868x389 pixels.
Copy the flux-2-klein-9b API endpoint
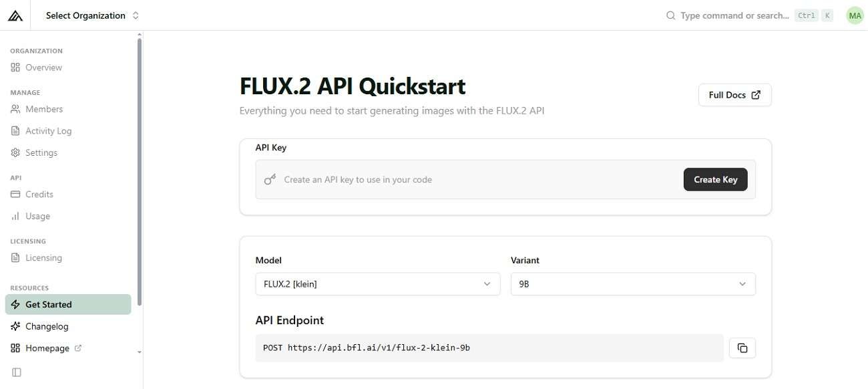coord(742,347)
